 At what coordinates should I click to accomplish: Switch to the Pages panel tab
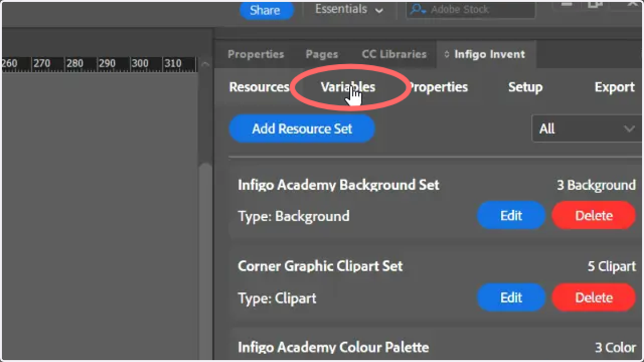click(322, 54)
